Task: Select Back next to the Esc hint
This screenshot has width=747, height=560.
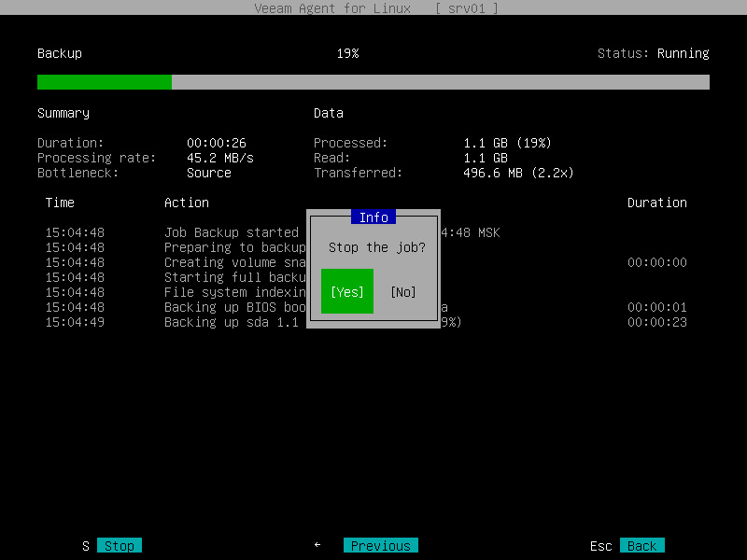Action: click(x=642, y=545)
